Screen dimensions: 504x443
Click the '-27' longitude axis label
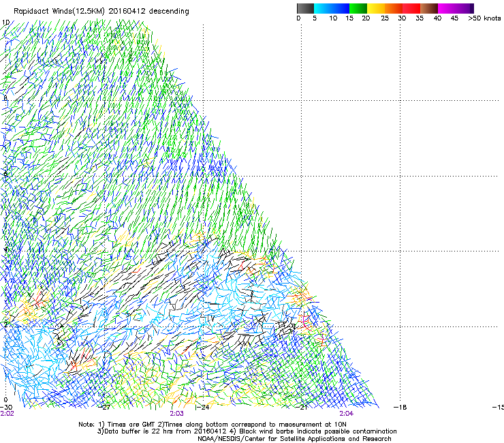point(104,408)
